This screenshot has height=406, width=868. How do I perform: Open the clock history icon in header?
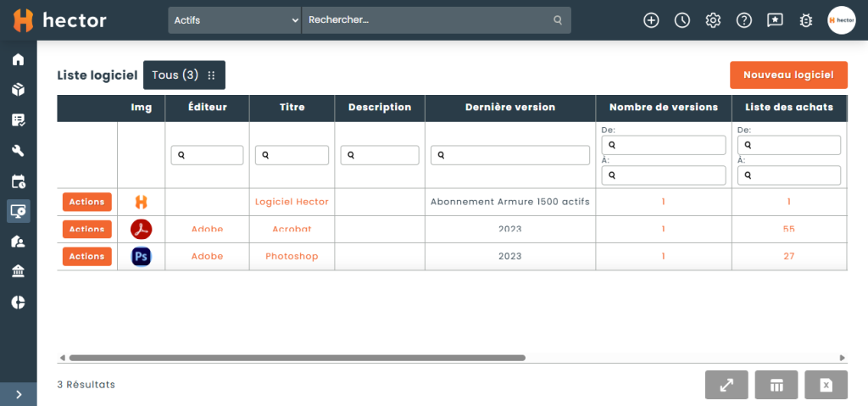tap(682, 20)
